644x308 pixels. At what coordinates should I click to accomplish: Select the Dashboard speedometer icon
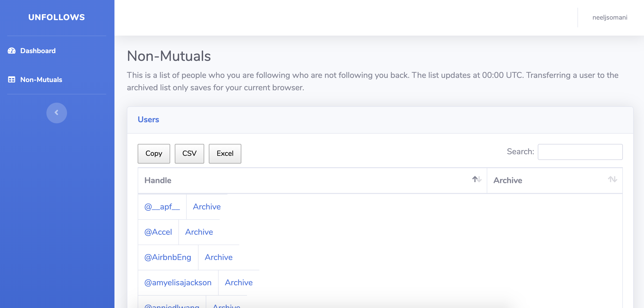pyautogui.click(x=12, y=51)
